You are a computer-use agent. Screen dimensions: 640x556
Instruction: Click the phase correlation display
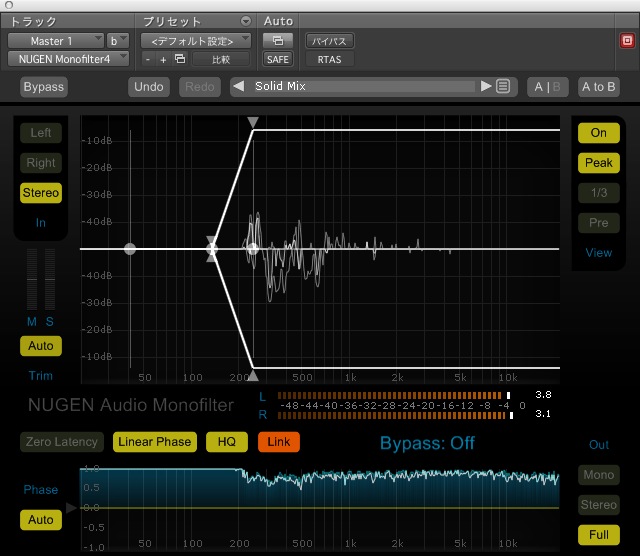pos(320,508)
